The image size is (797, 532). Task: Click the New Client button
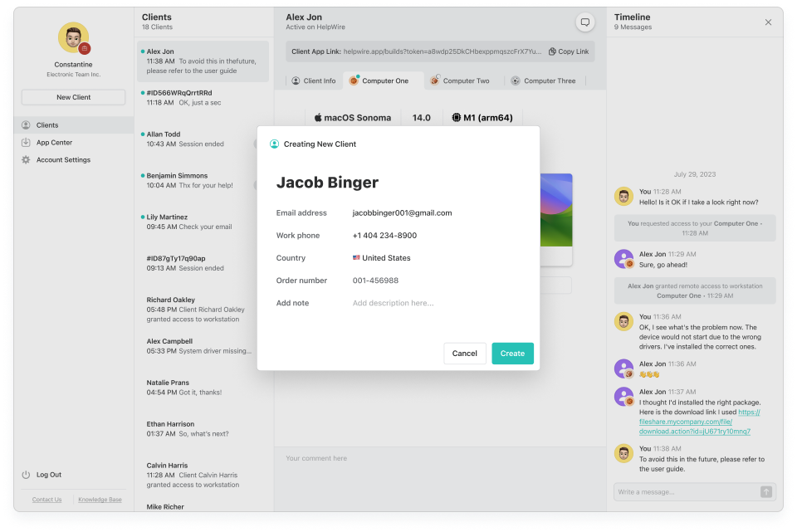(74, 97)
